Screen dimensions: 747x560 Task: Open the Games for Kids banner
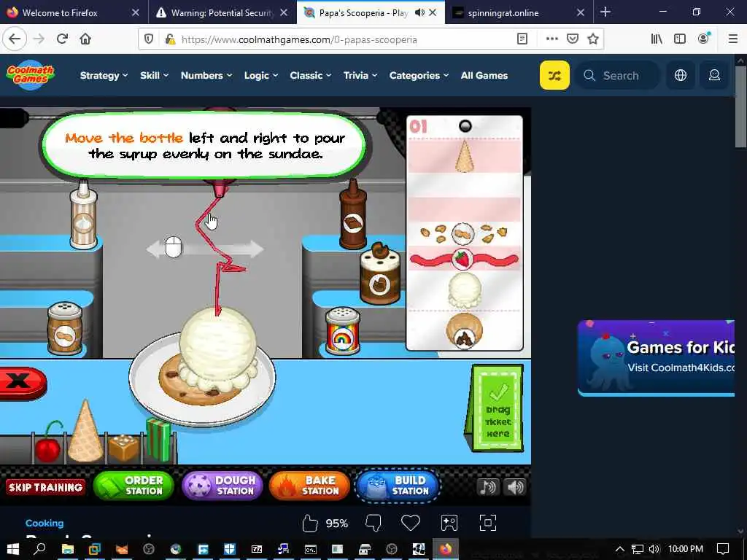[656, 357]
